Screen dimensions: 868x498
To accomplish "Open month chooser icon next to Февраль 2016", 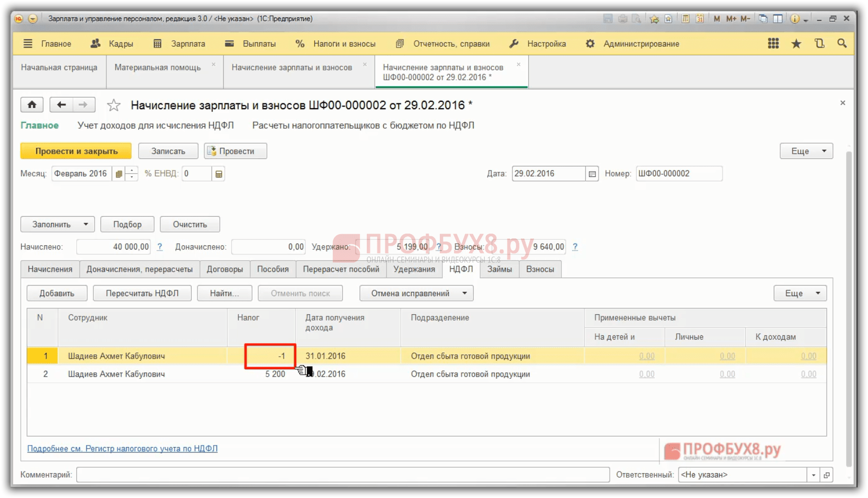I will point(119,174).
